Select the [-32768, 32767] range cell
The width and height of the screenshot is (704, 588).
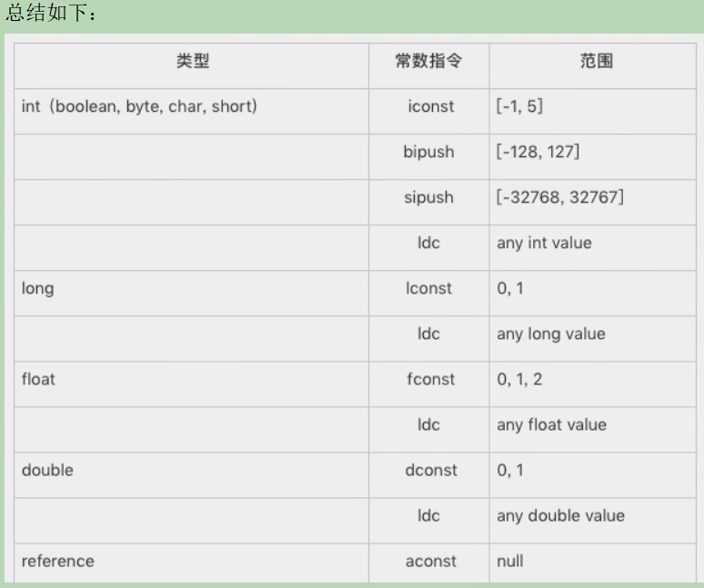click(593, 203)
